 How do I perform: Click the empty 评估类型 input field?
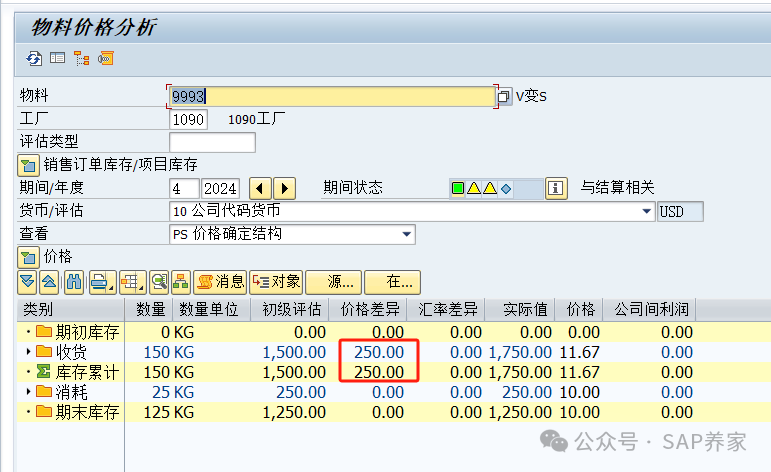[212, 143]
